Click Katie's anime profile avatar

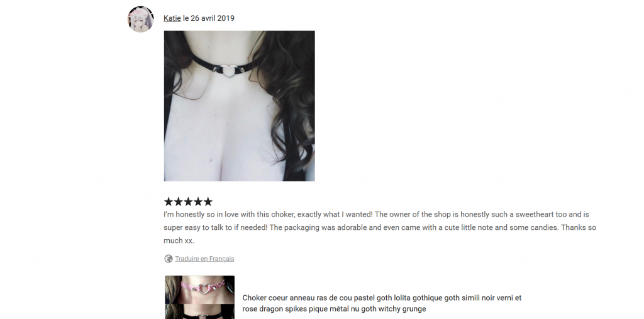coord(140,19)
